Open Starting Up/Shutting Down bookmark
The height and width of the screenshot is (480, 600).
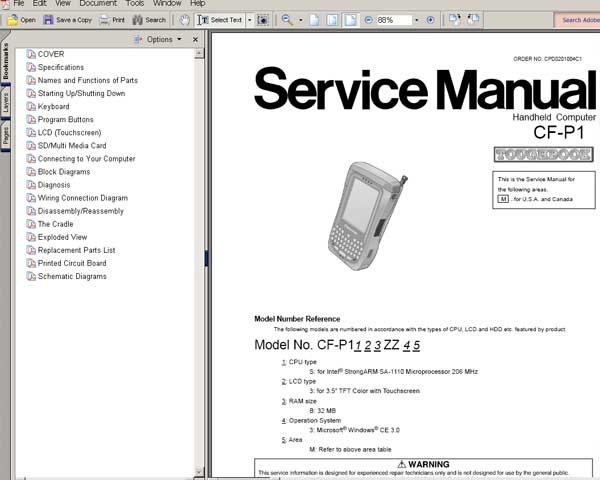pyautogui.click(x=81, y=93)
